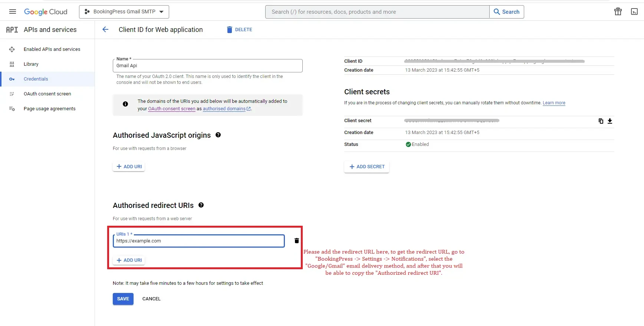Click the SAVE button

point(123,299)
